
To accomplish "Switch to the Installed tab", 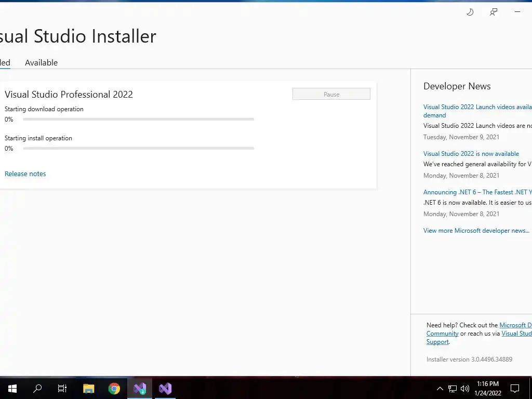I will 5,62.
